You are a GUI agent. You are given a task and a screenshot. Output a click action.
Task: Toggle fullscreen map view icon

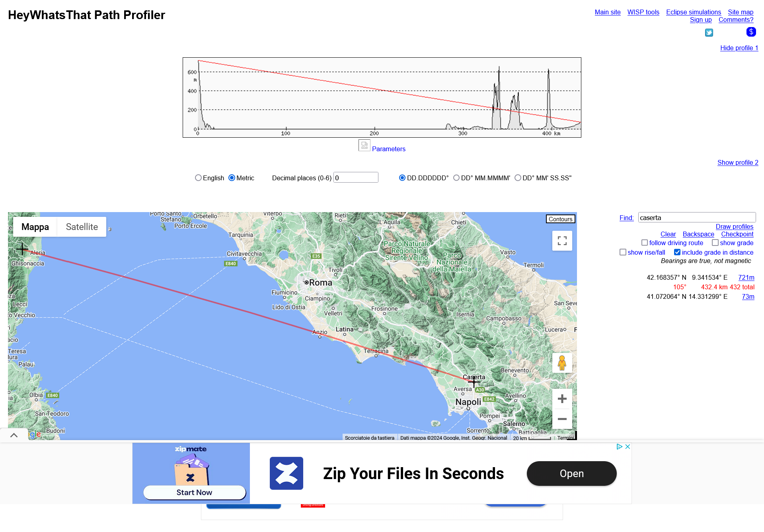(562, 241)
